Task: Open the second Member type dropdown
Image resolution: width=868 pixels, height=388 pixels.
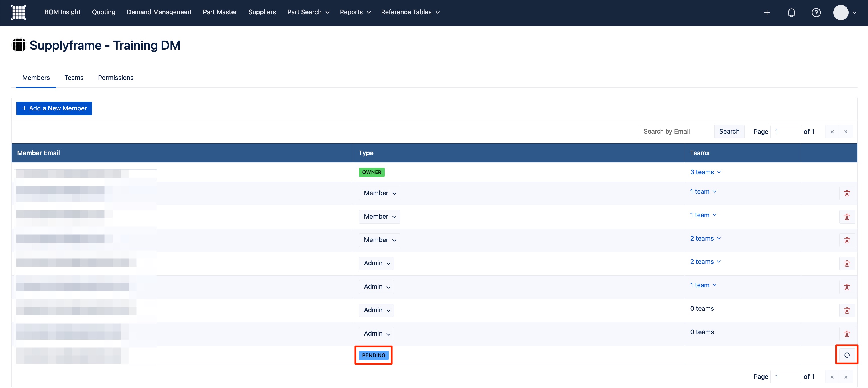Action: pos(379,217)
